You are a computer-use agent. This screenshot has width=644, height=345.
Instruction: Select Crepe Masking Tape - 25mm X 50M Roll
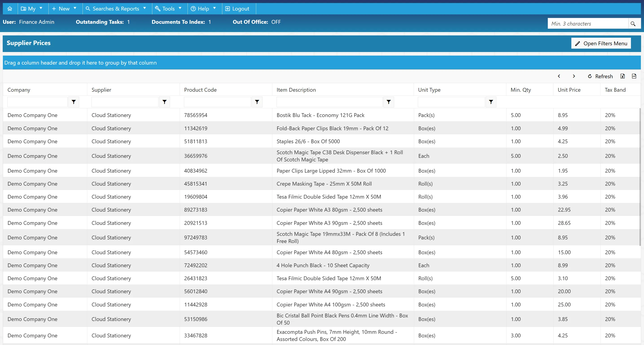(324, 184)
